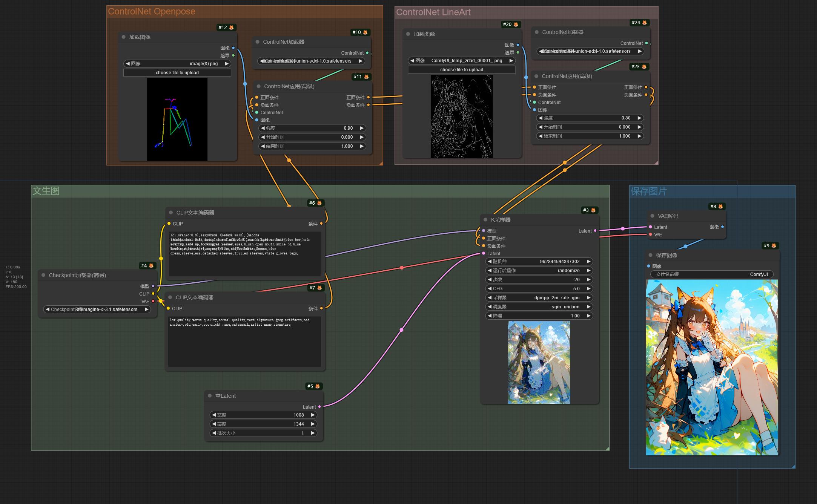Click the right arrow to increase CFG
This screenshot has height=504, width=817.
pos(588,288)
